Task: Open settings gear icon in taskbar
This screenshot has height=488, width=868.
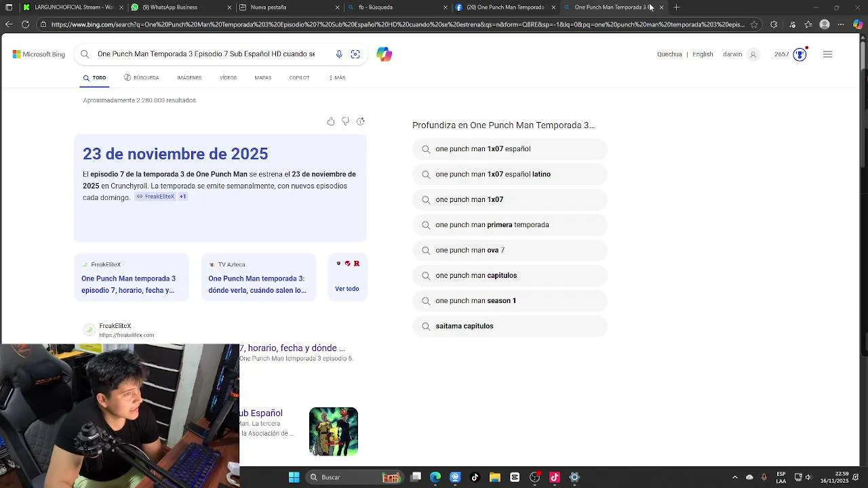Action: [x=574, y=477]
